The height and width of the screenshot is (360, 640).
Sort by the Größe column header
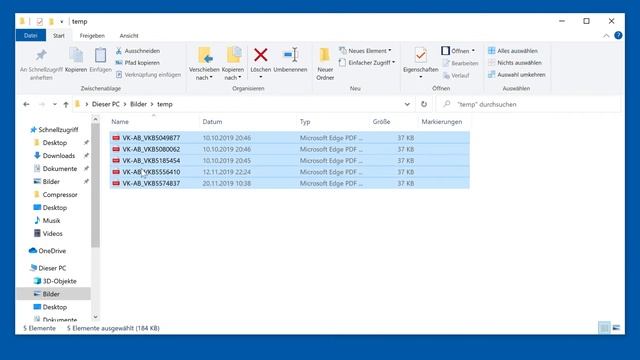click(394, 122)
